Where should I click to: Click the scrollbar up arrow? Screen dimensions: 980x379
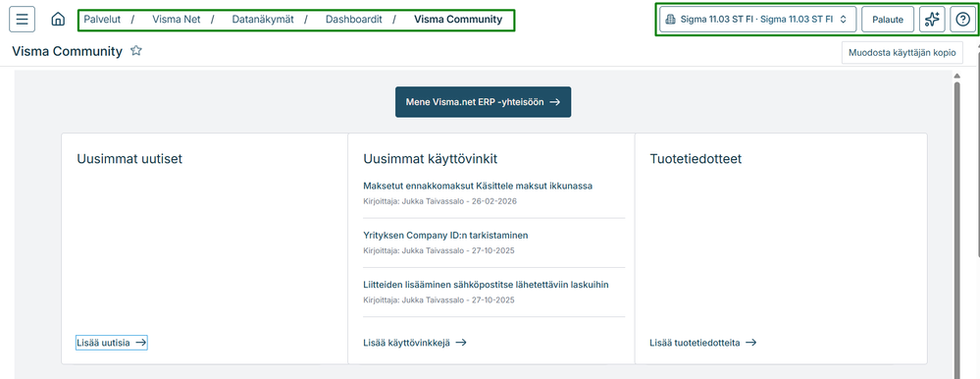[x=956, y=76]
